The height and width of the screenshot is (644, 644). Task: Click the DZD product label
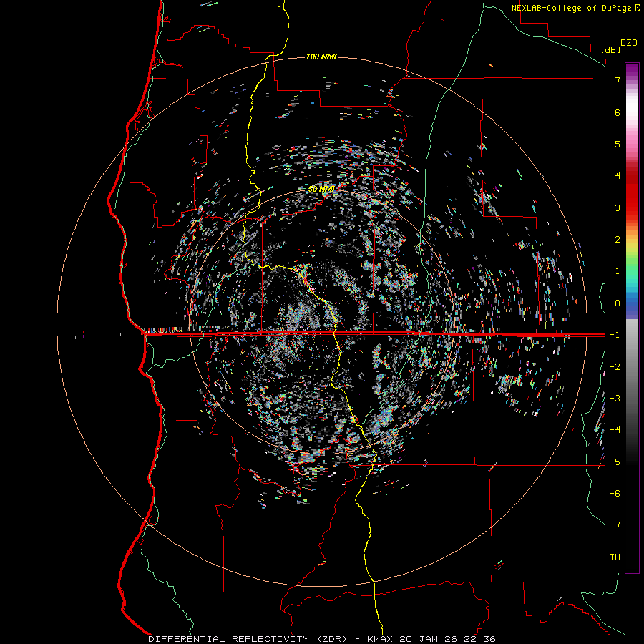629,43
